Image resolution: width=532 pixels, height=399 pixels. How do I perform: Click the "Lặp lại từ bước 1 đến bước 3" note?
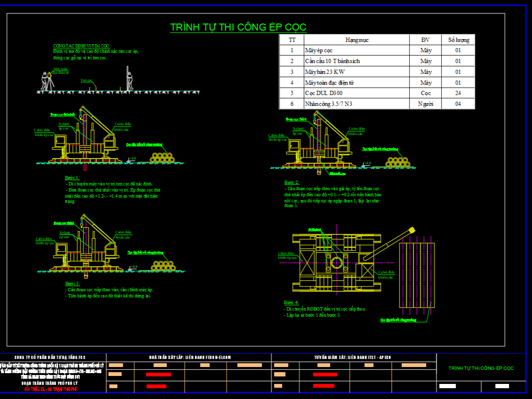(x=312, y=315)
